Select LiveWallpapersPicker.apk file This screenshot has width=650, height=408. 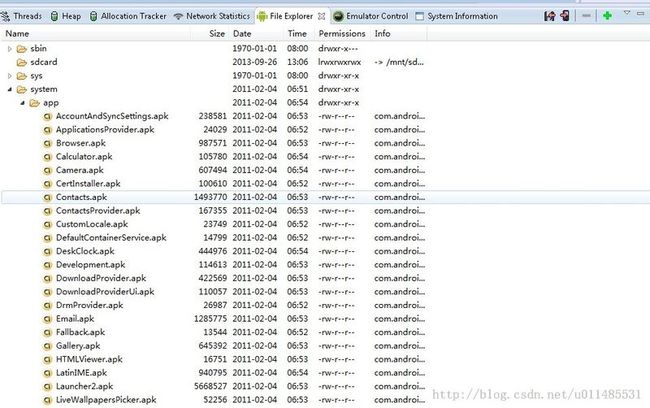coord(106,400)
